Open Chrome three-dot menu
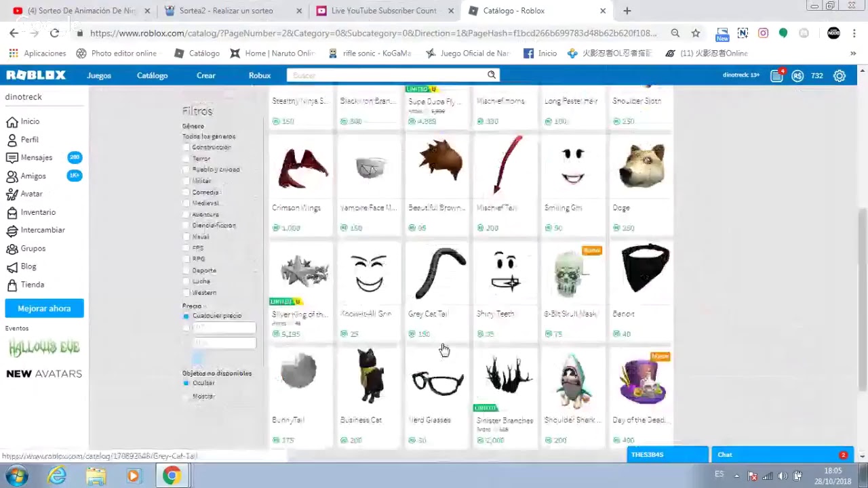The height and width of the screenshot is (488, 868). 854,33
